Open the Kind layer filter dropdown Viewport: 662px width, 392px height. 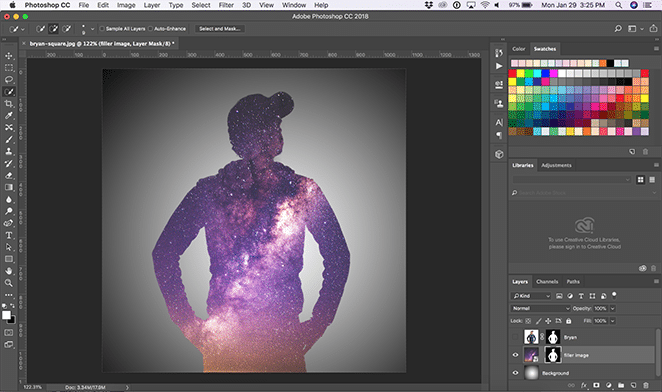click(531, 296)
